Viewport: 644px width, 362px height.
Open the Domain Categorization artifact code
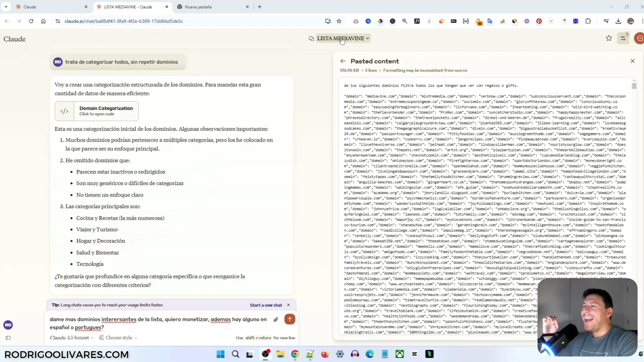[97, 111]
